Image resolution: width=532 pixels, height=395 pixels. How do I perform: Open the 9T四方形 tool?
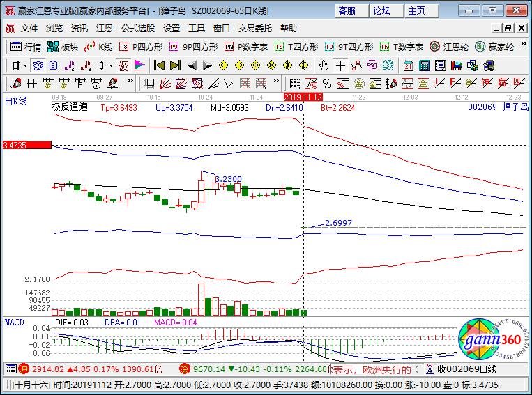click(x=349, y=47)
